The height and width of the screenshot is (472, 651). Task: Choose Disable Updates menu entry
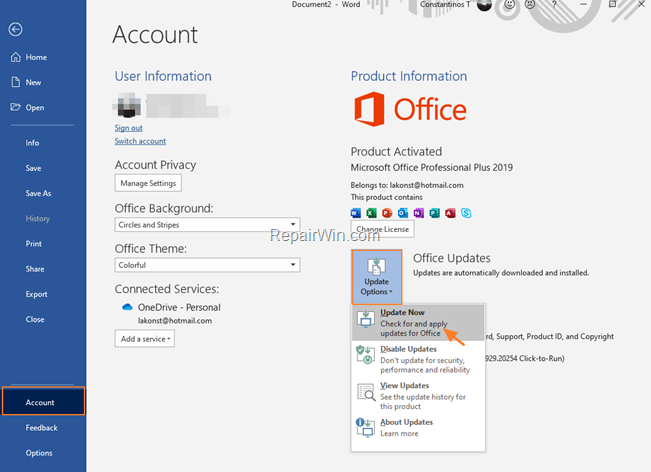tap(418, 359)
